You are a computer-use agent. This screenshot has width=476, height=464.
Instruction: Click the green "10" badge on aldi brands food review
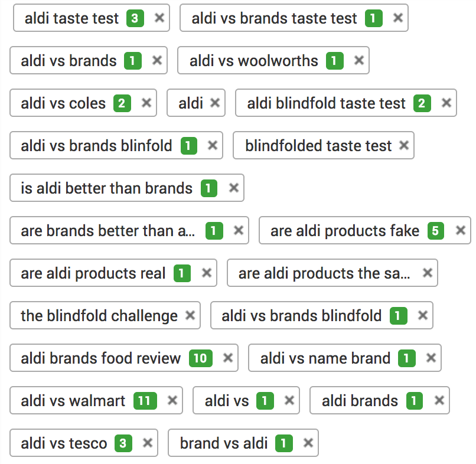[x=201, y=358]
